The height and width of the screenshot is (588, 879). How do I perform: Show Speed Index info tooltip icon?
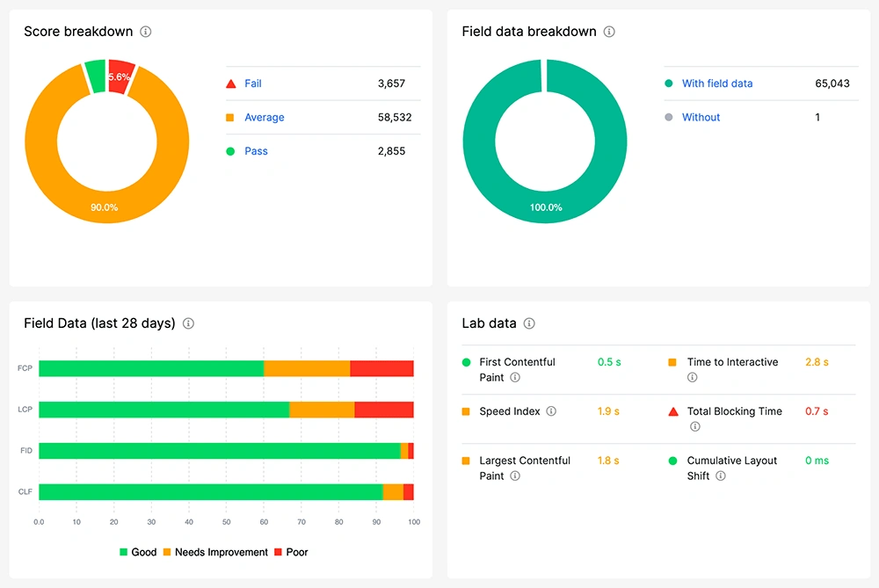click(551, 411)
